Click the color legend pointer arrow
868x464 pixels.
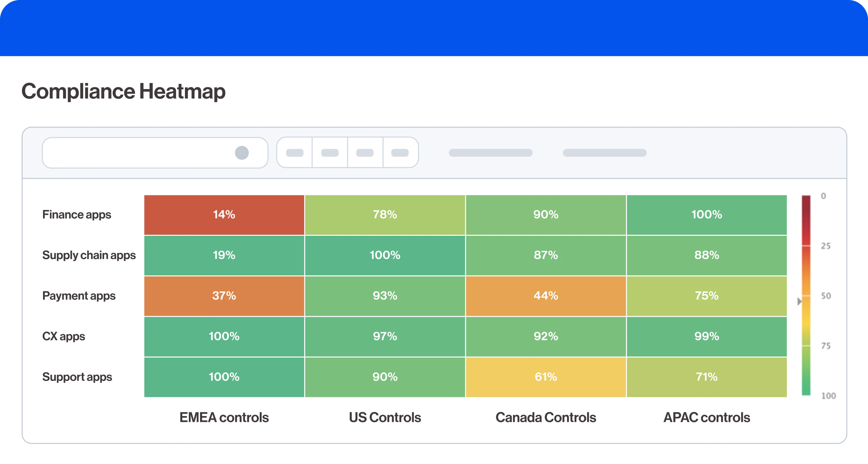tap(799, 301)
